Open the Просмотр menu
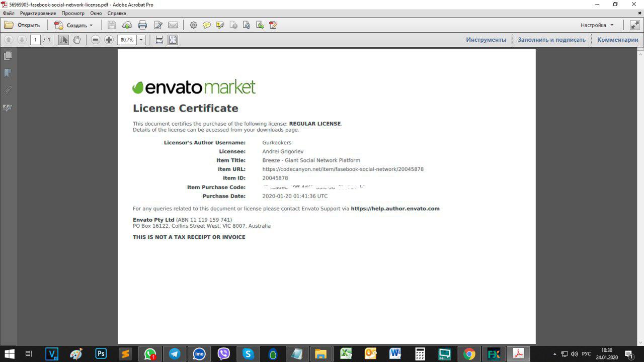 click(73, 13)
